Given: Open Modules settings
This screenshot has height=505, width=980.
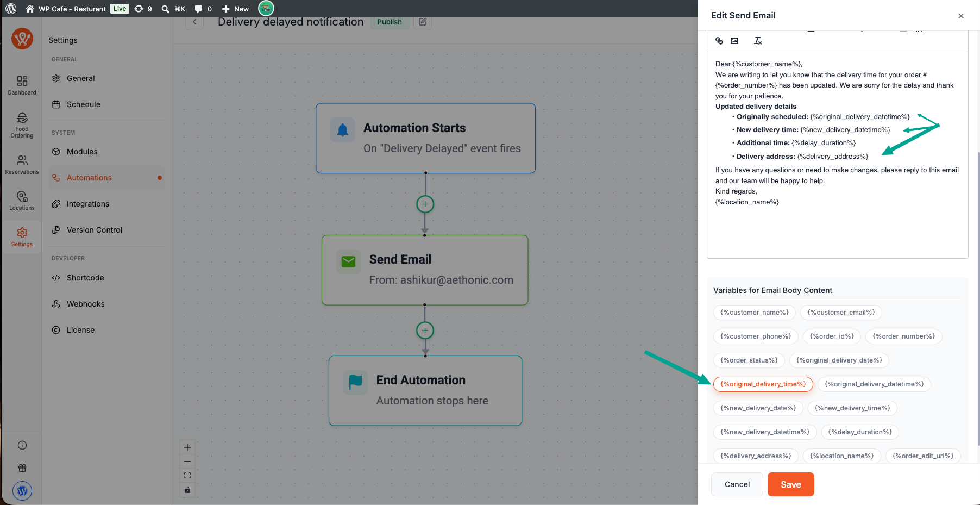Looking at the screenshot, I should point(106,152).
